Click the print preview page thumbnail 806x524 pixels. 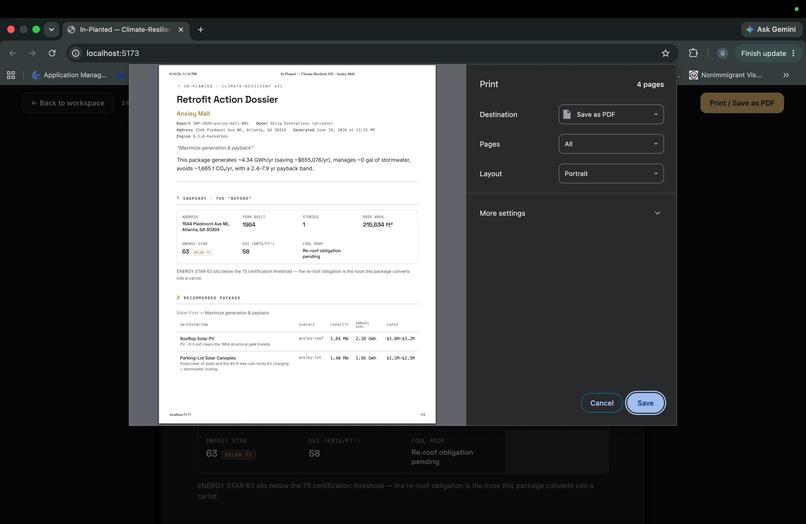[297, 244]
